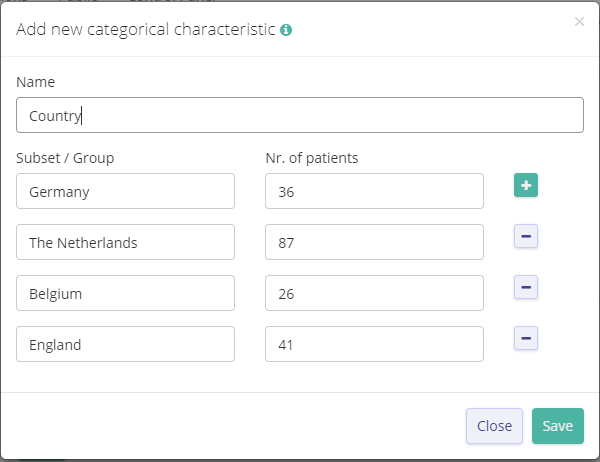The width and height of the screenshot is (600, 462).
Task: Click the info icon beside the dialog title
Action: [286, 30]
